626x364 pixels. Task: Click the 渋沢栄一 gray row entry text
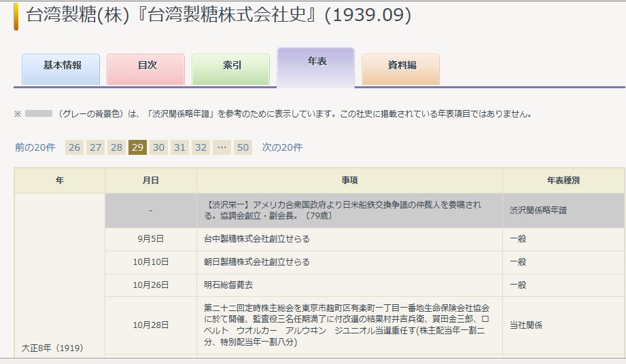343,210
